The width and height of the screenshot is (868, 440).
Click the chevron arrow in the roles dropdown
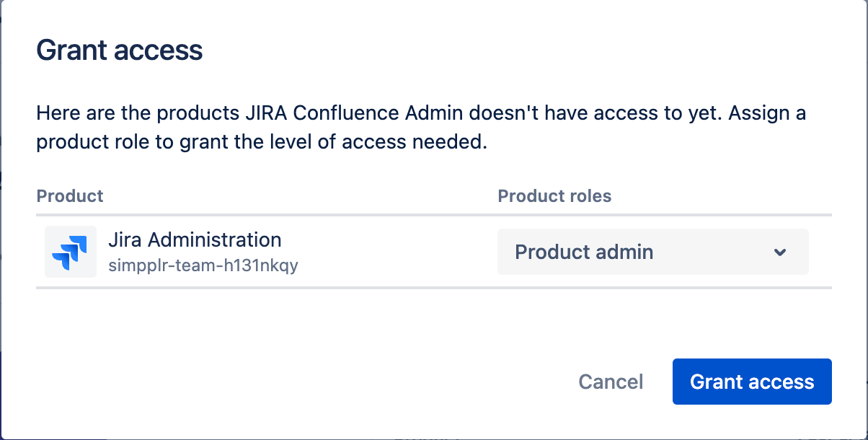779,252
